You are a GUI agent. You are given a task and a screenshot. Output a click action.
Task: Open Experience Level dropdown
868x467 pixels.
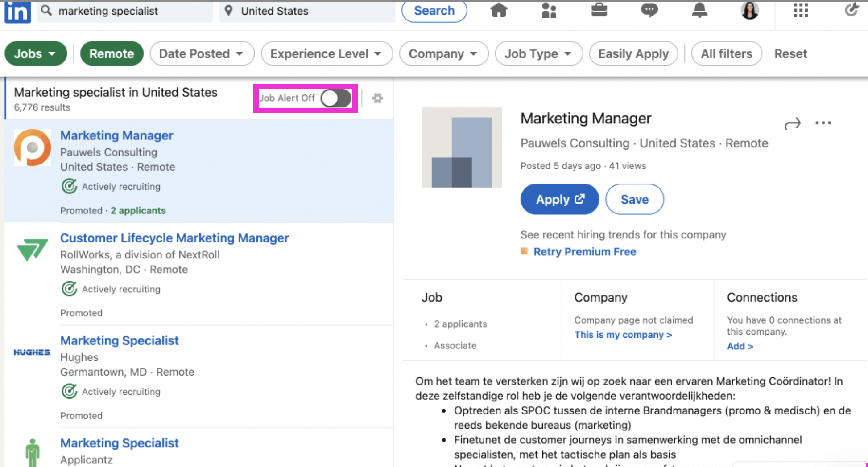[327, 53]
